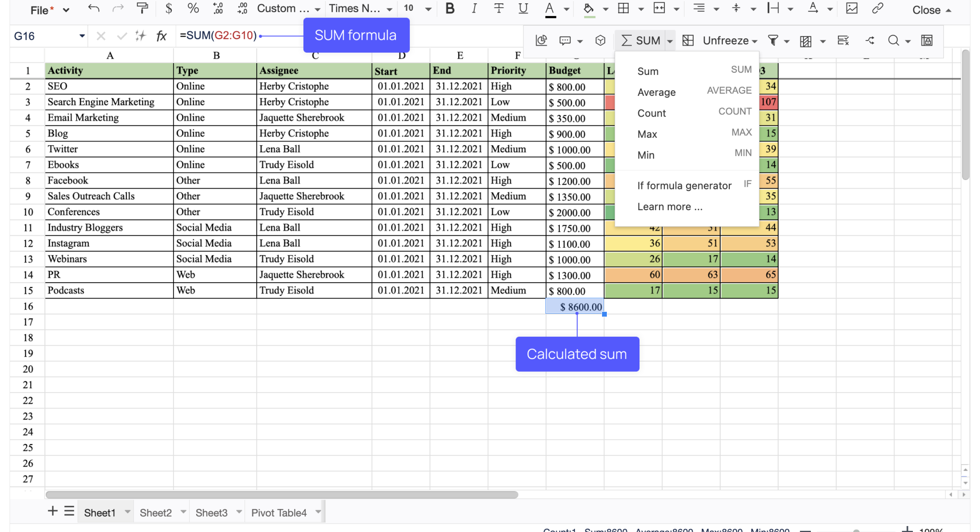This screenshot has height=532, width=980.
Task: Open the Times New Roman font dropdown
Action: 360,9
